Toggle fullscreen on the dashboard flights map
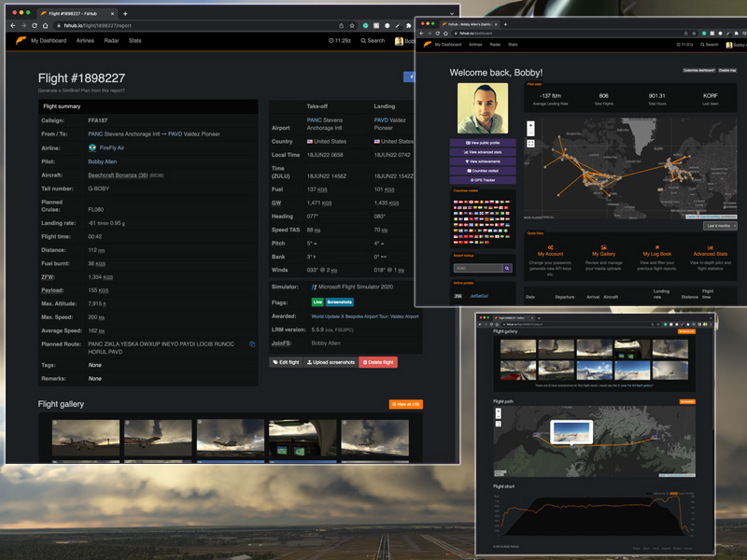Viewport: 747px width, 560px height. pyautogui.click(x=530, y=144)
